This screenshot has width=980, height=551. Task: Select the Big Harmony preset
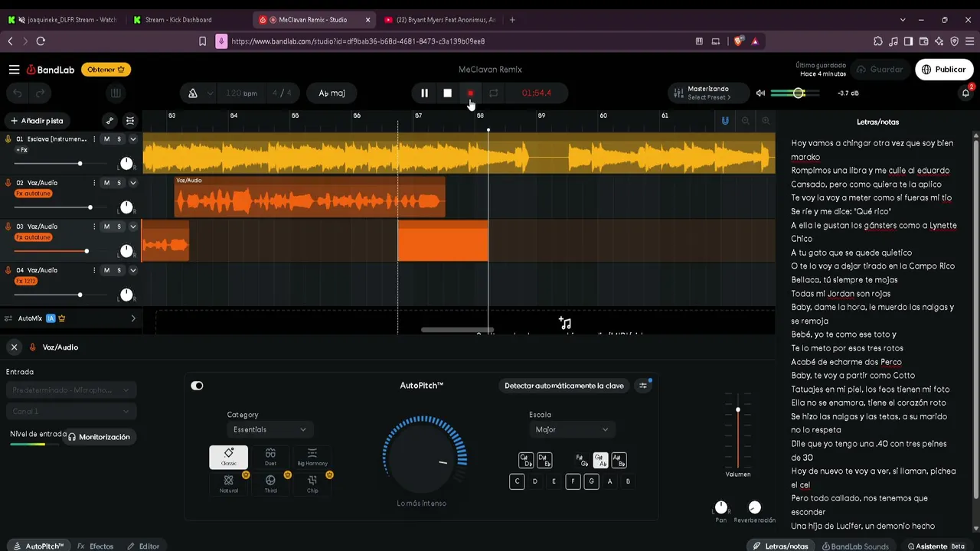(312, 457)
